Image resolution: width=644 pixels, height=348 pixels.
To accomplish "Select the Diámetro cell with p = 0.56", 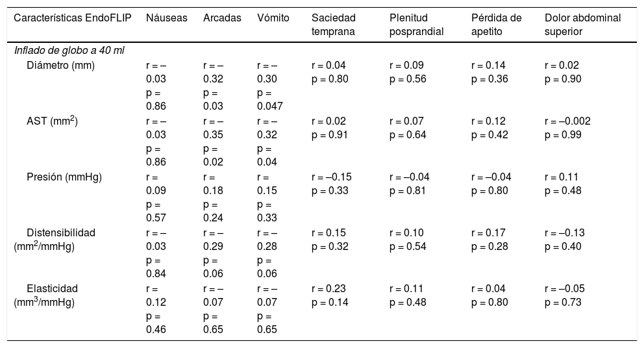I will pos(408,79).
